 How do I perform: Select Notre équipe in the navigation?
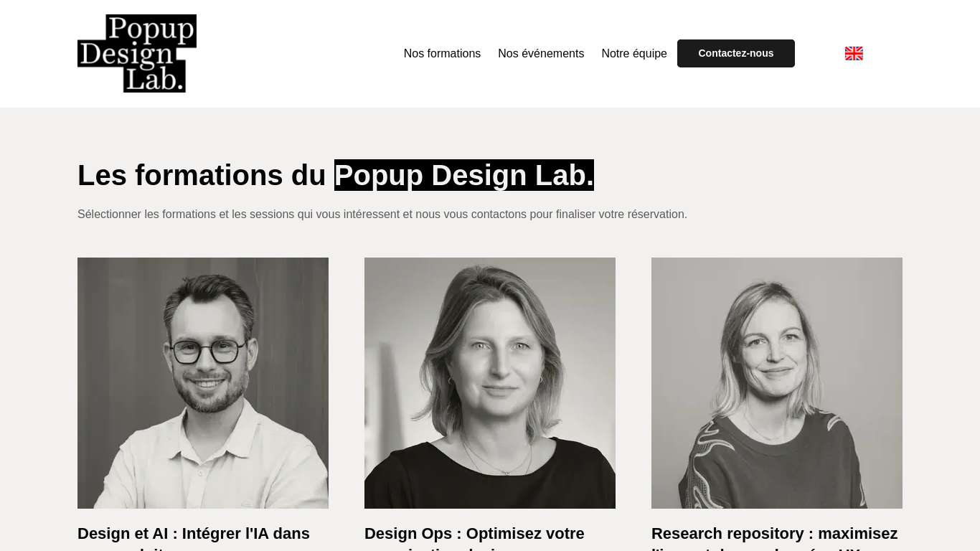pyautogui.click(x=634, y=53)
